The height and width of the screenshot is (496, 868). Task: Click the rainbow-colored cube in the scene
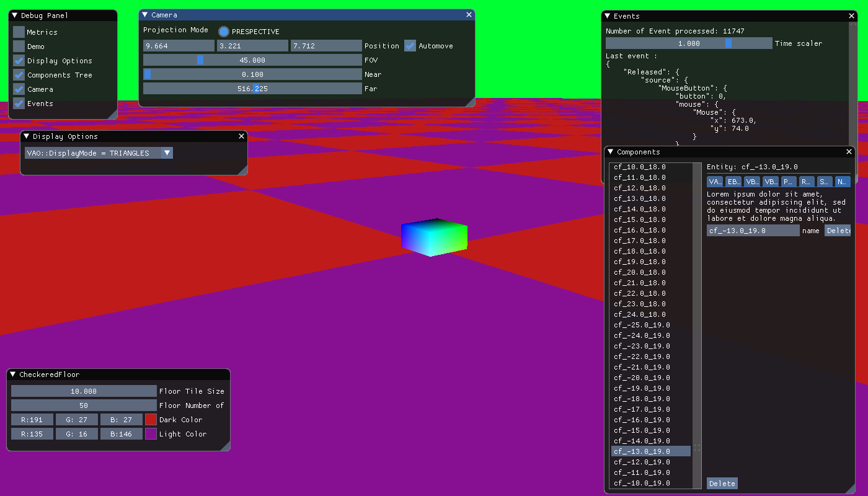[x=434, y=237]
